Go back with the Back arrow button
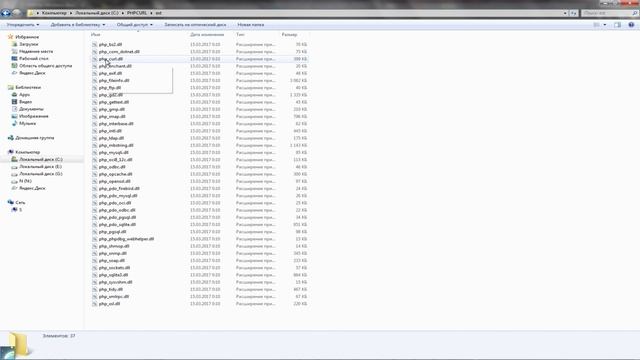This screenshot has width=640, height=360. point(6,13)
